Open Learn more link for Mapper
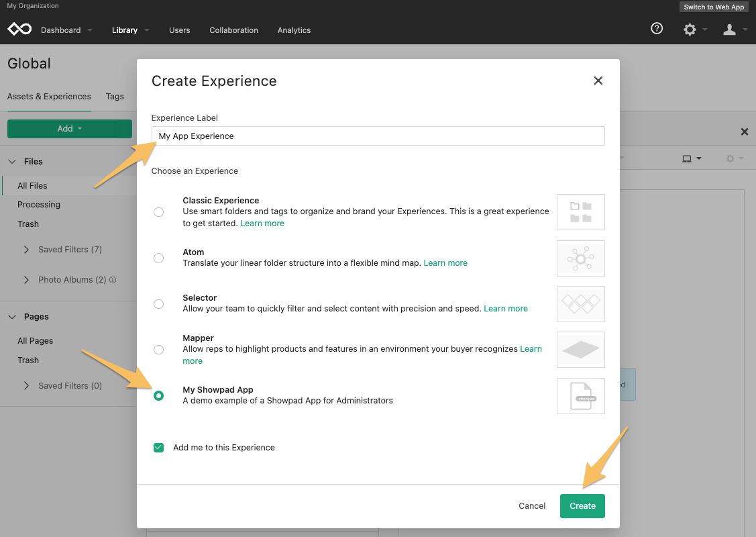Screen dimensions: 756x537 (531, 349)
